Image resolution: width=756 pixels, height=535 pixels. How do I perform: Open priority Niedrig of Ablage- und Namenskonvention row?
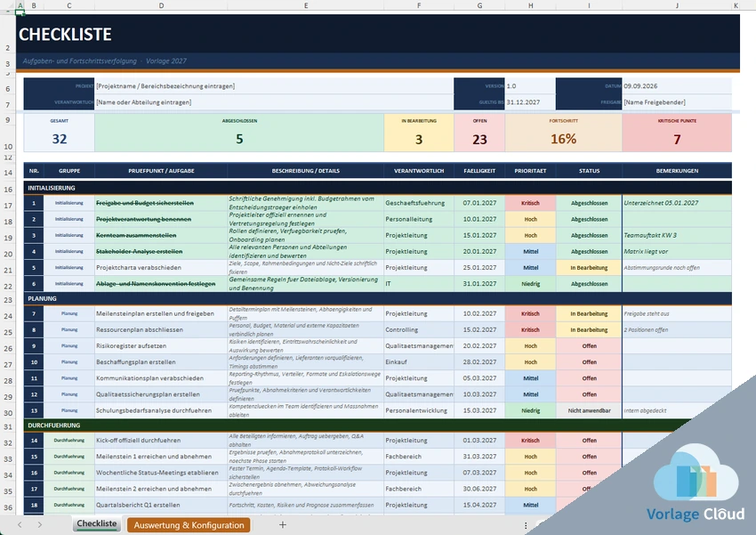pos(530,284)
